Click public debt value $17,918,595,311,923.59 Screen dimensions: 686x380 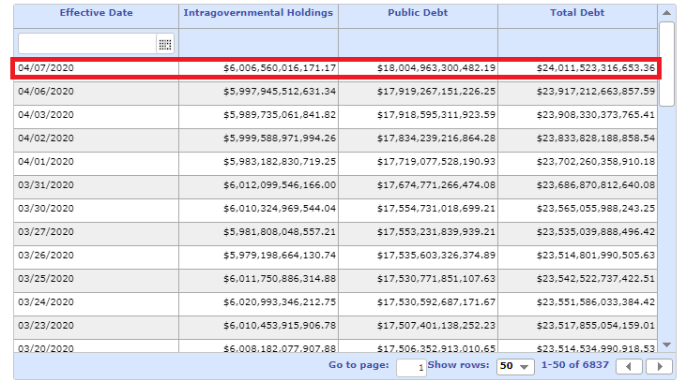tap(436, 115)
